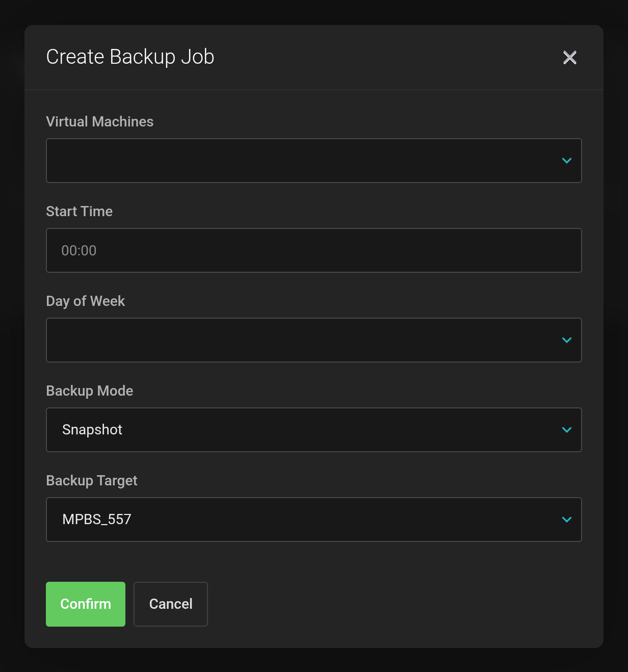Screen dimensions: 628x672
Task: Click the Create Backup Job title
Action: point(130,57)
